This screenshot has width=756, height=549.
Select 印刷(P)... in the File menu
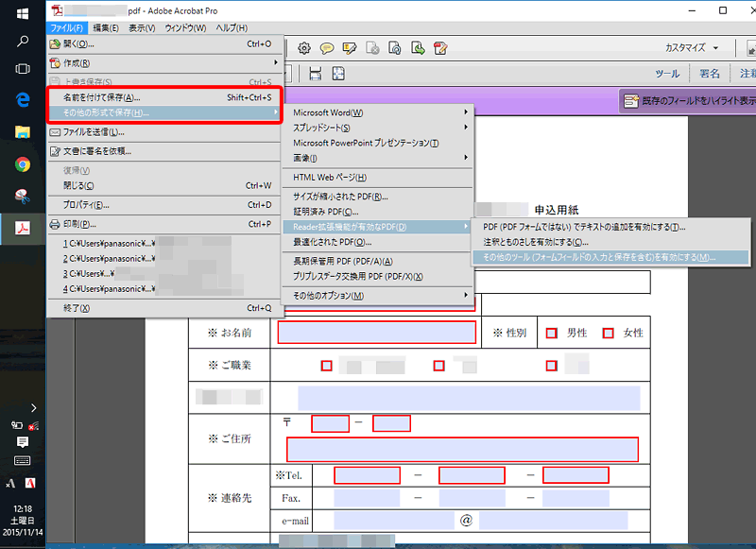[x=163, y=224]
